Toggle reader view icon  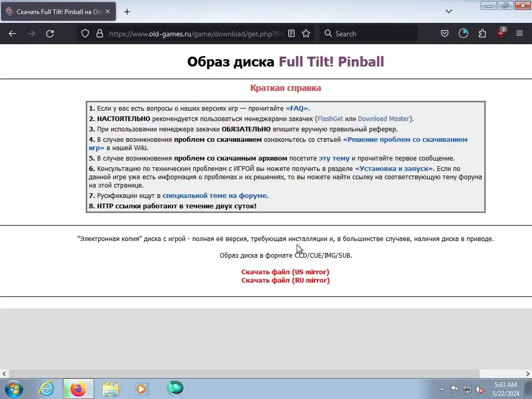291,33
